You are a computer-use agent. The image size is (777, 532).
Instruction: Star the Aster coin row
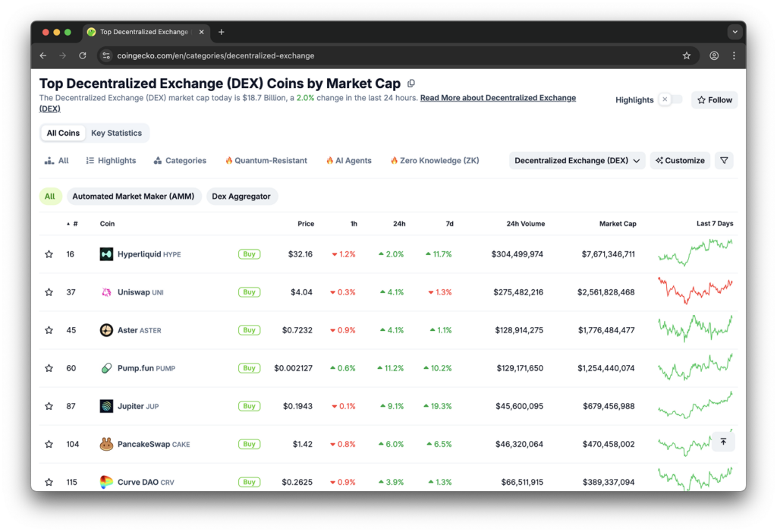[x=49, y=330]
